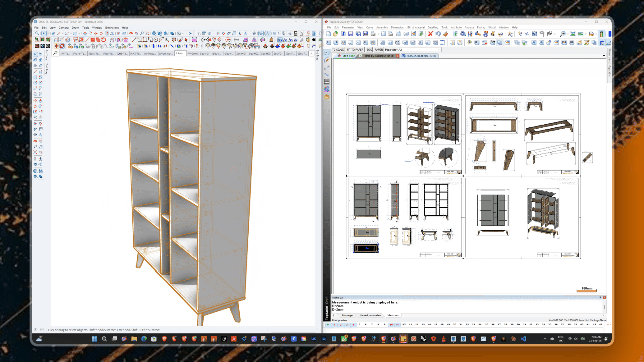
Task: Click the Windows taskbar search icon
Action: 104,339
